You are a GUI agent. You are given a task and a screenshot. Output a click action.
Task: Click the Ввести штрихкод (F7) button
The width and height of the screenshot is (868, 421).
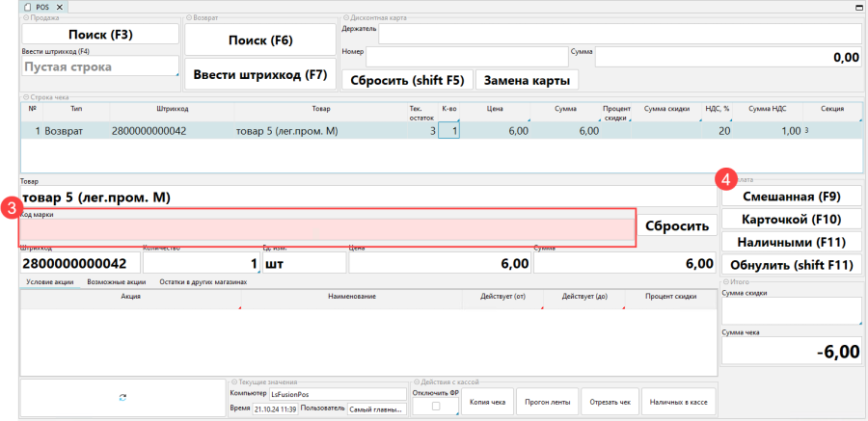click(260, 74)
